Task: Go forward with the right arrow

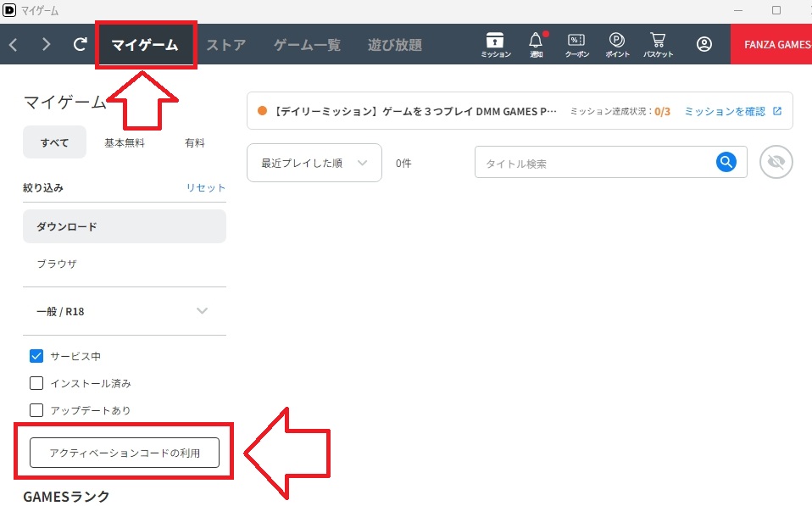Action: (x=46, y=45)
